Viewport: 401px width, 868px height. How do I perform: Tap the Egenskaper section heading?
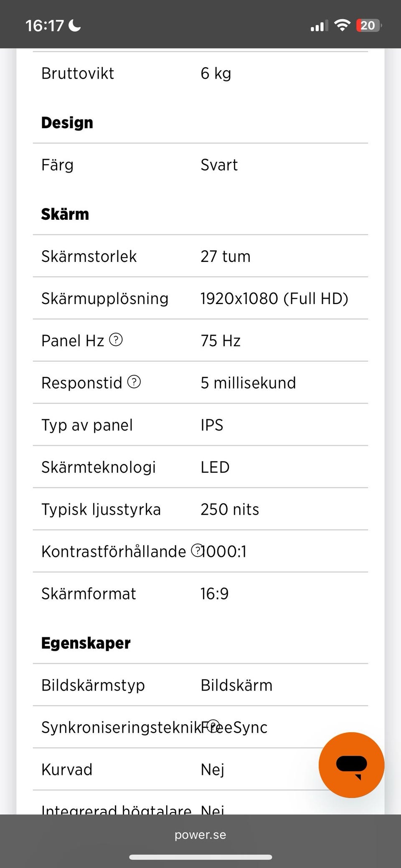[86, 643]
